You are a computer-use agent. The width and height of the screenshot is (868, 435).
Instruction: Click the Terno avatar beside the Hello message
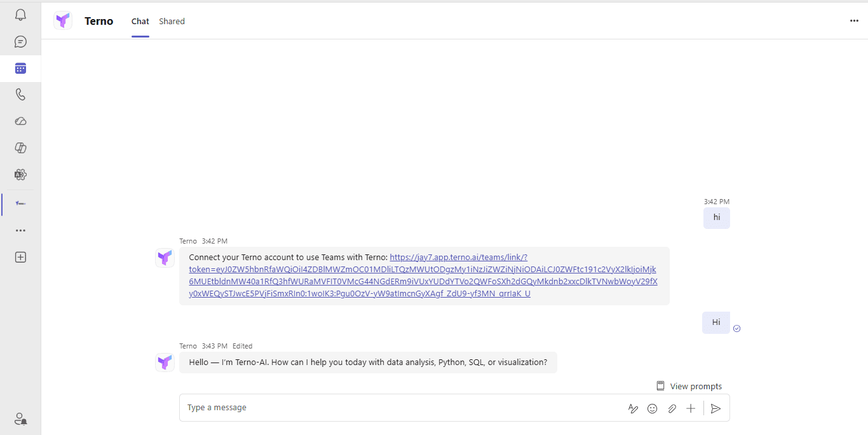(165, 362)
